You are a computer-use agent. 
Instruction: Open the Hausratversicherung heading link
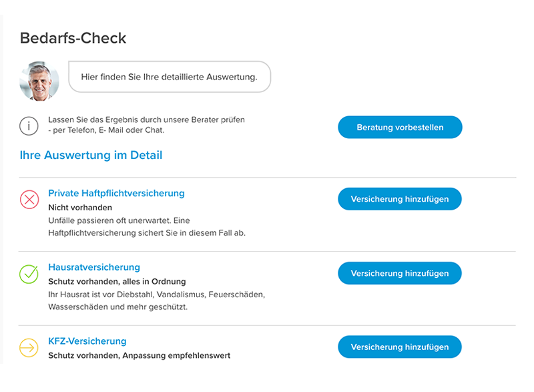pos(94,267)
